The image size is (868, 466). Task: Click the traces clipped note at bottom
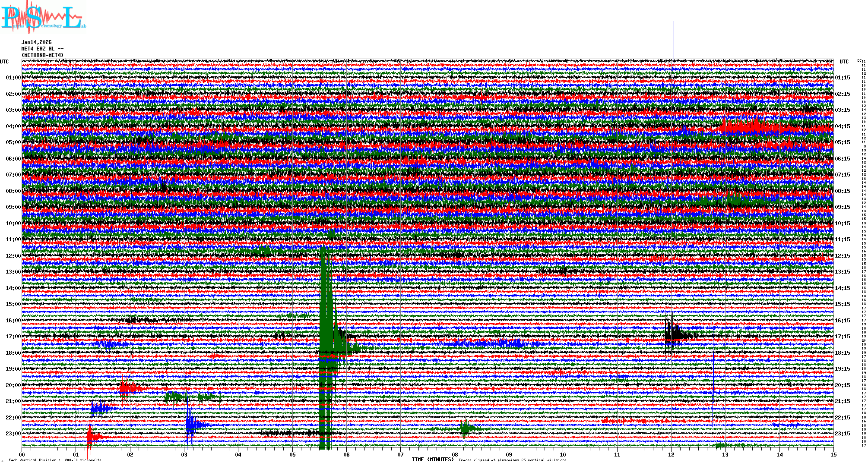pos(512,460)
